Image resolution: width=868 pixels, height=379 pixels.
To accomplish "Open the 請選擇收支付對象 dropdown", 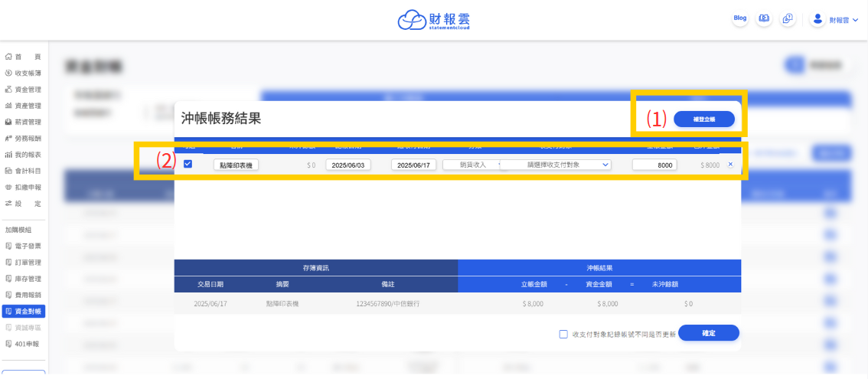I will point(557,165).
